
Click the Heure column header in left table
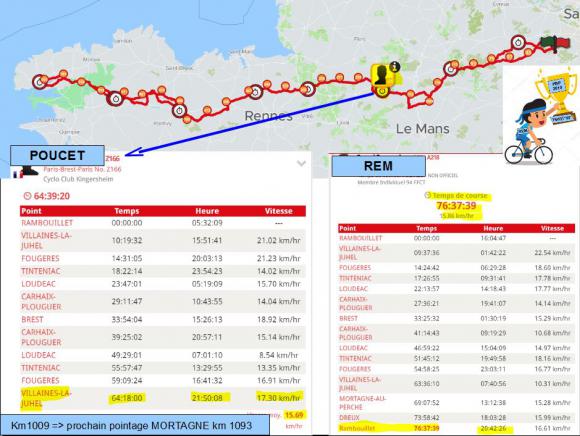click(207, 211)
